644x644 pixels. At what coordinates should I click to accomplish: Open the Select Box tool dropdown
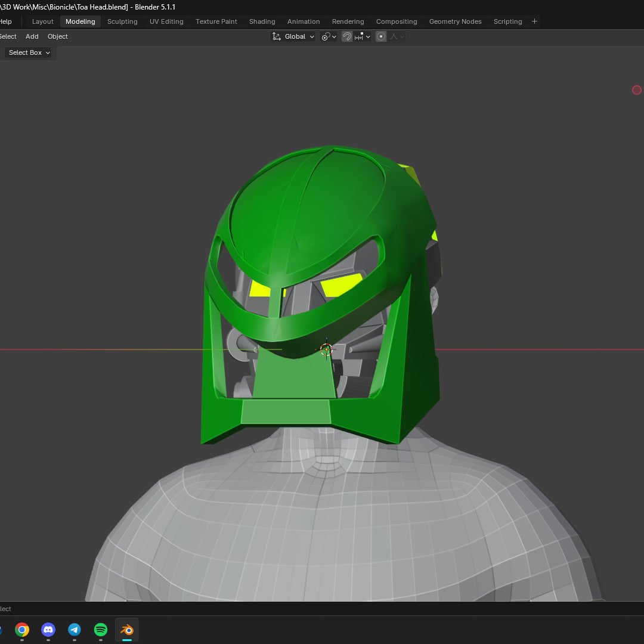[x=29, y=52]
